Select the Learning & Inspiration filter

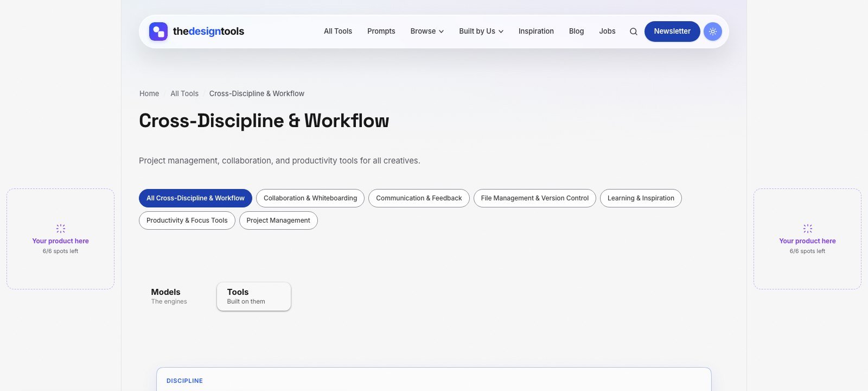pos(641,198)
